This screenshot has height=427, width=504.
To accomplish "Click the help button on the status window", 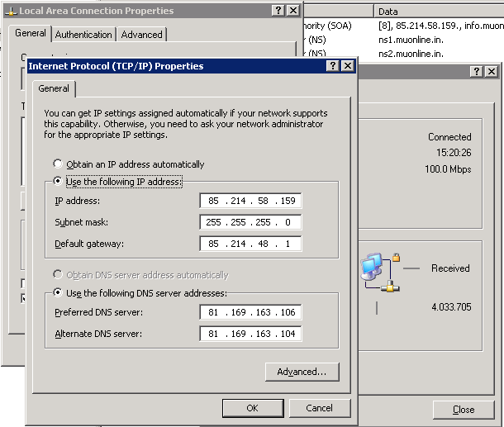I will click(x=477, y=71).
